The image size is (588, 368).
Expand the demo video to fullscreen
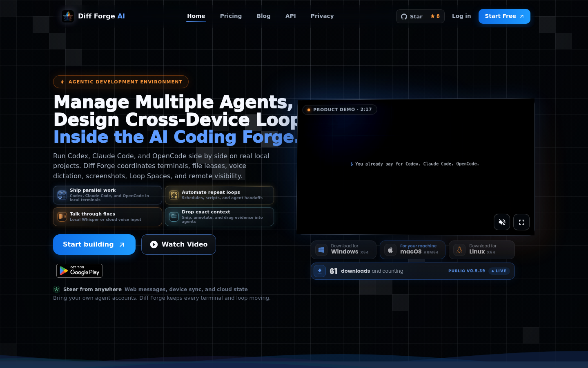pyautogui.click(x=521, y=222)
